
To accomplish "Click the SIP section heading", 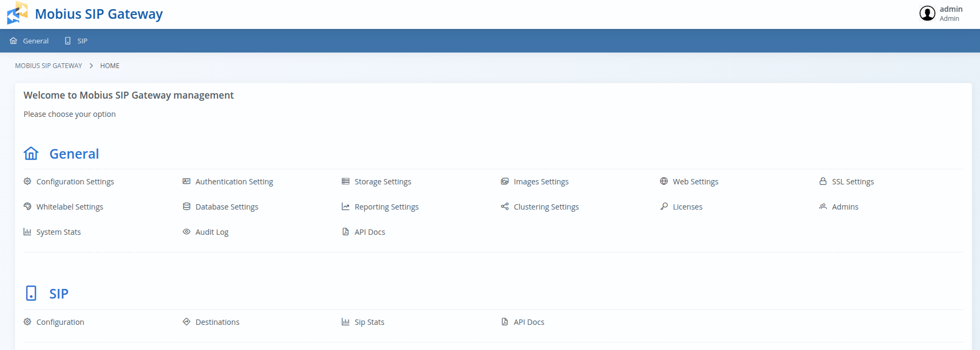I will coord(59,294).
